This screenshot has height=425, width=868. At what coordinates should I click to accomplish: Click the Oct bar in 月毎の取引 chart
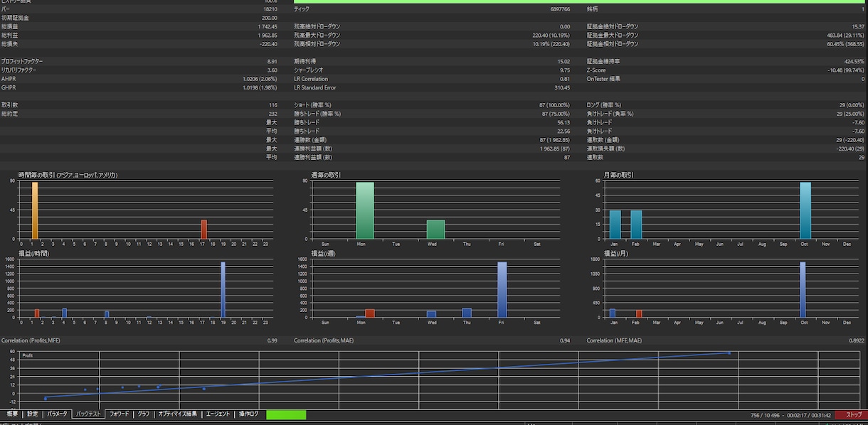coord(805,210)
